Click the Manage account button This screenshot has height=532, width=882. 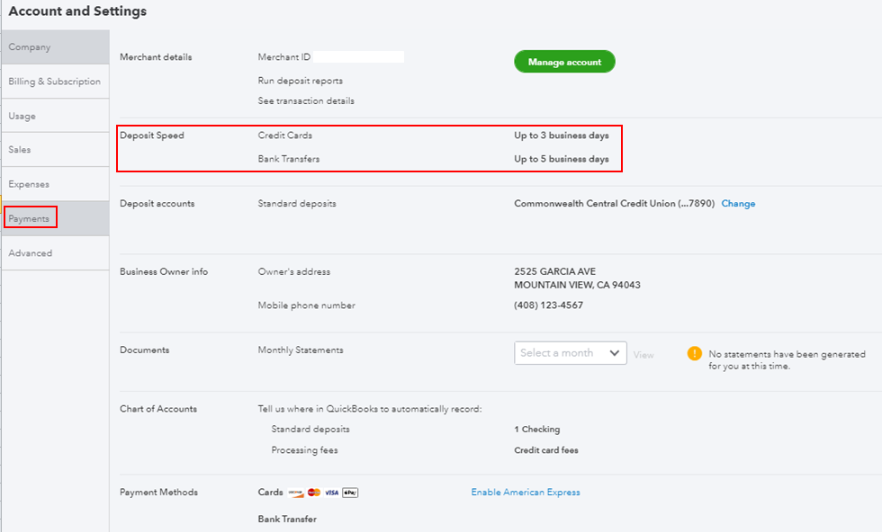(x=564, y=62)
